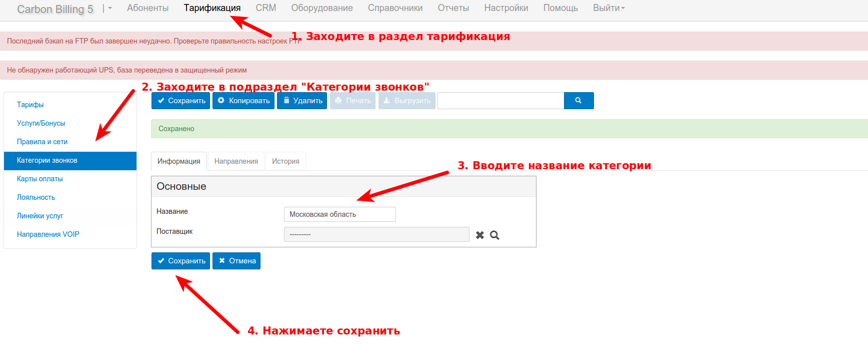
Task: Open supplier lookup magnifier icon
Action: pyautogui.click(x=494, y=235)
